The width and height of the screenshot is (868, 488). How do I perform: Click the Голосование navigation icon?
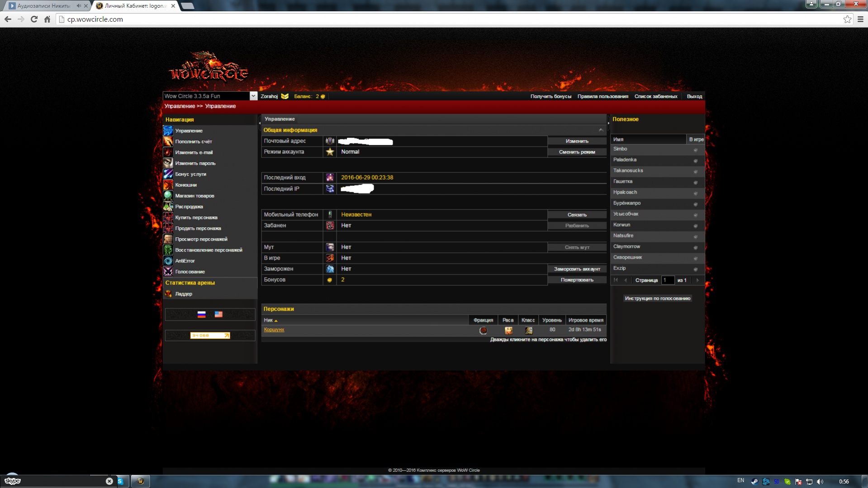(x=168, y=272)
